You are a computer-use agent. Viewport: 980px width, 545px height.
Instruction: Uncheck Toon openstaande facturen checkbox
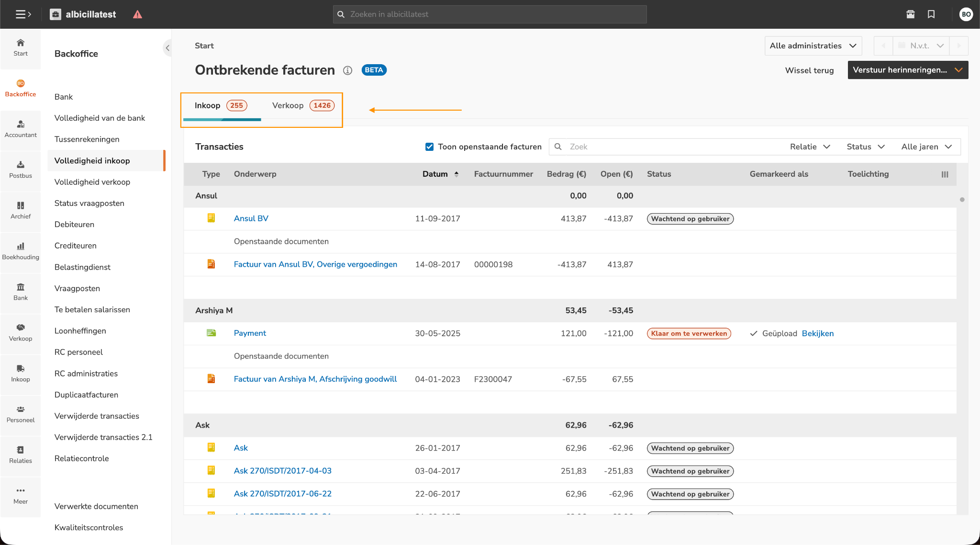pyautogui.click(x=430, y=147)
